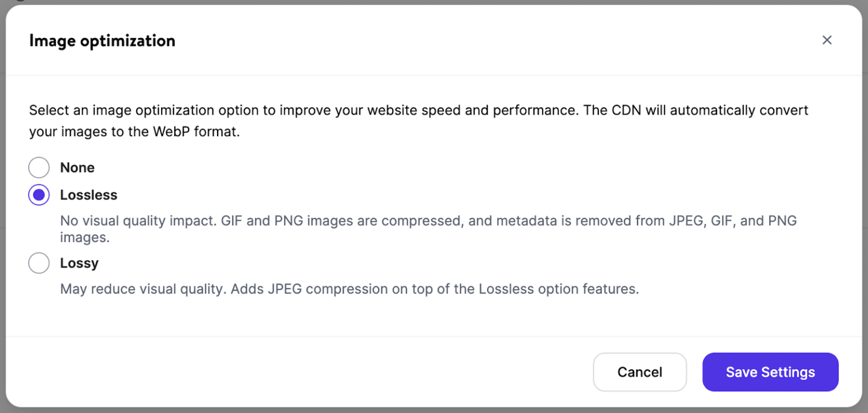Close the Image optimization dialog
868x413 pixels.
click(x=827, y=40)
